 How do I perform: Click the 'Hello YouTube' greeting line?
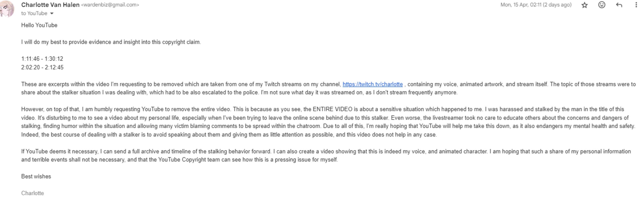tap(39, 25)
